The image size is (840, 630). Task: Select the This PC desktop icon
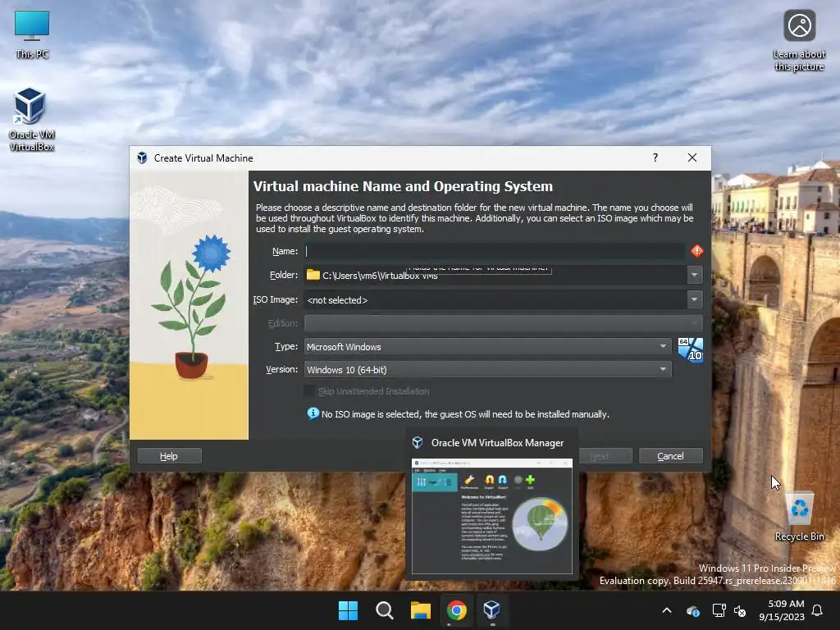pos(32,34)
